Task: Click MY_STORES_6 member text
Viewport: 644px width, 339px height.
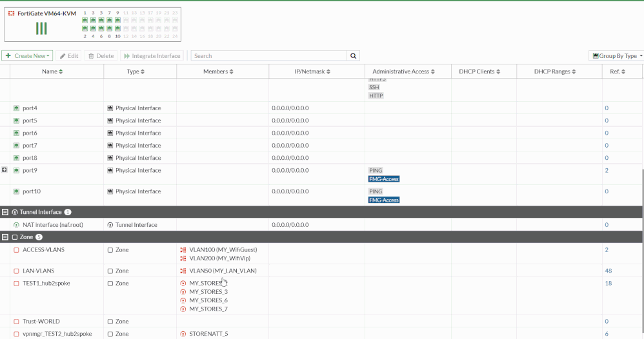Action: 208,301
